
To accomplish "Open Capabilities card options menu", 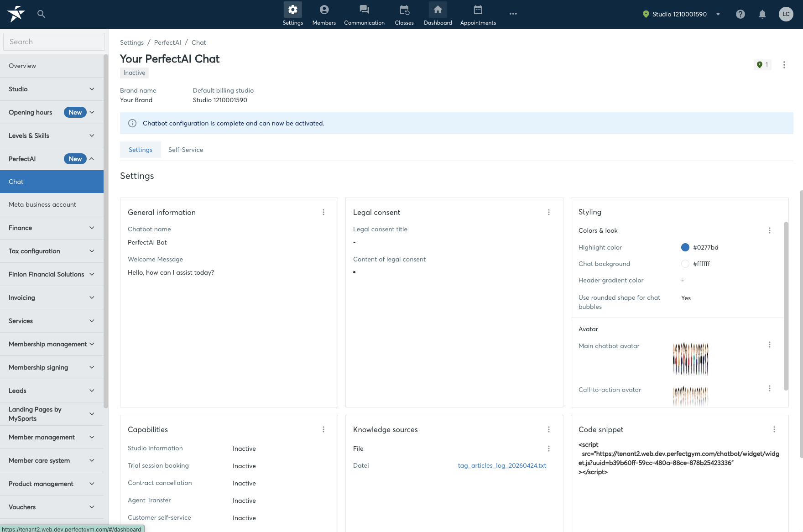I will pyautogui.click(x=323, y=429).
